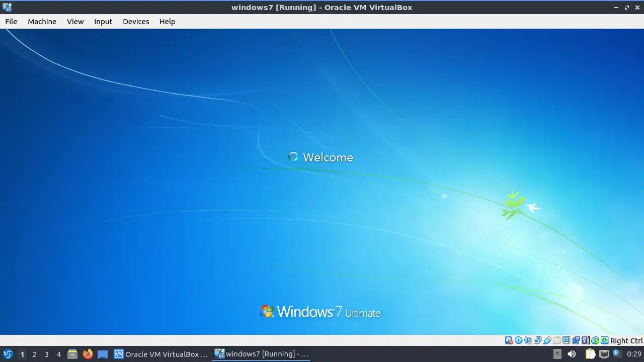Screen dimensions: 644x362
Task: Click the VirtualBox icon in the title bar
Action: click(7, 7)
